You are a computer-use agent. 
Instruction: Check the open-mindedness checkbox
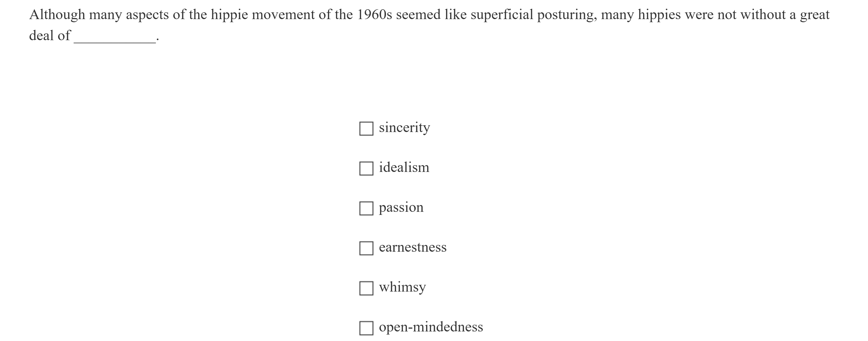point(366,328)
